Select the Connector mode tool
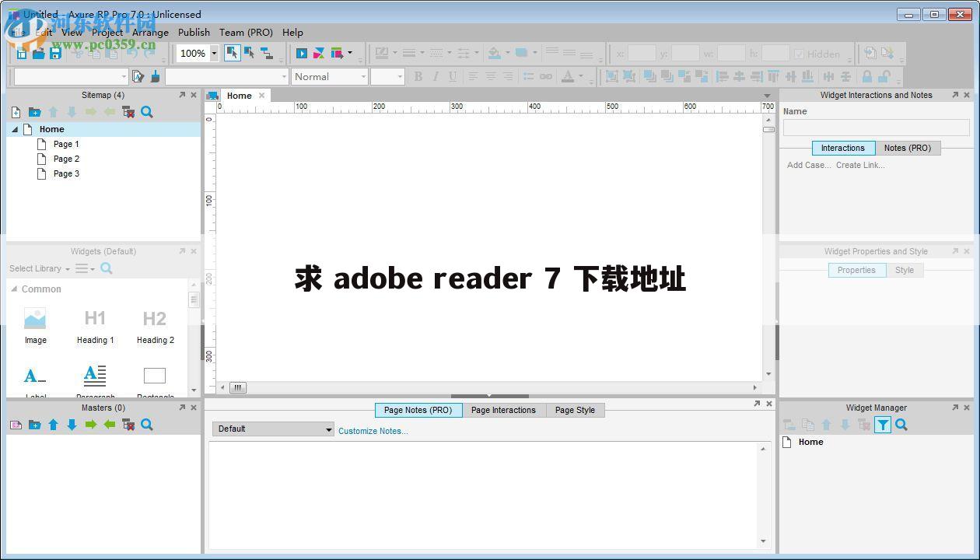Image resolution: width=980 pixels, height=560 pixels. tap(267, 53)
